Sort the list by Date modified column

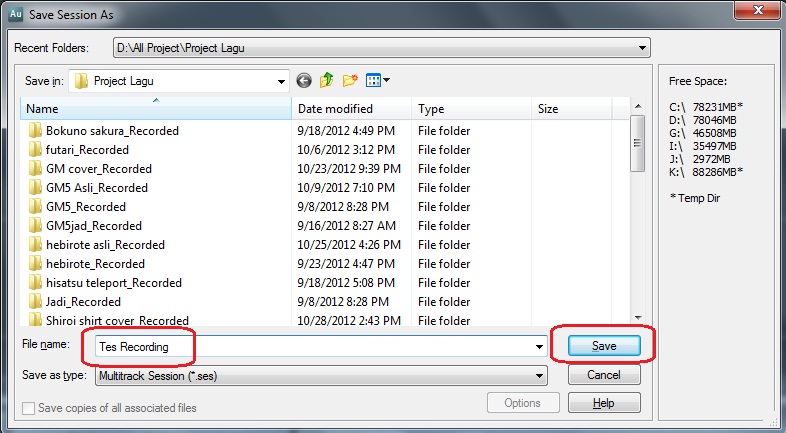(351, 109)
